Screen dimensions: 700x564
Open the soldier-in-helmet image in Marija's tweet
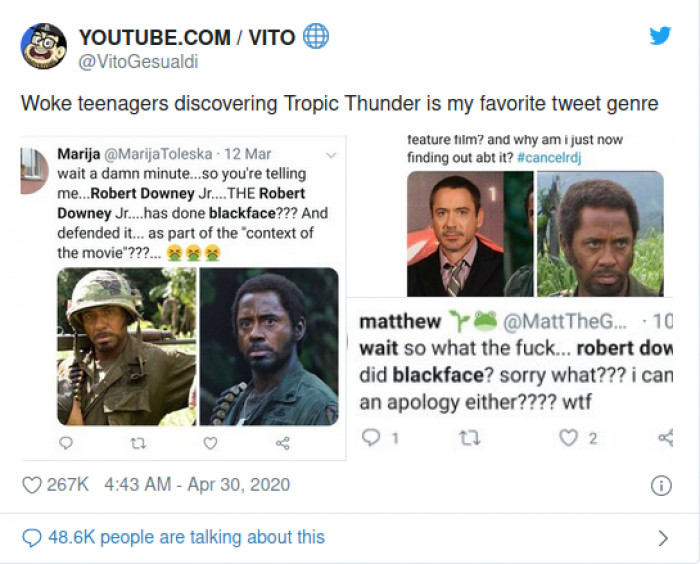pyautogui.click(x=127, y=347)
